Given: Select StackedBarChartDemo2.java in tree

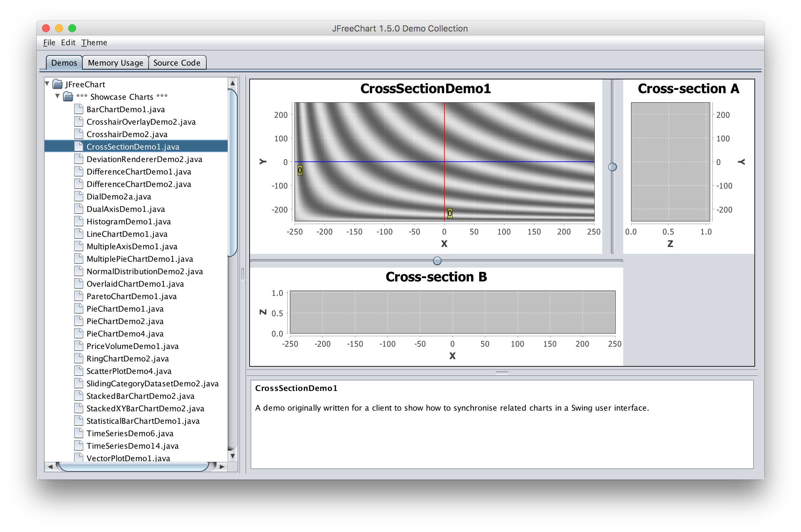Looking at the screenshot, I should [x=140, y=396].
